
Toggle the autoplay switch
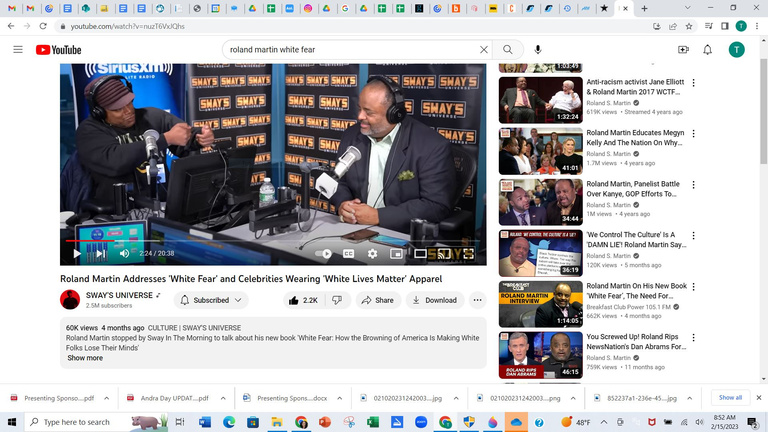click(x=324, y=254)
